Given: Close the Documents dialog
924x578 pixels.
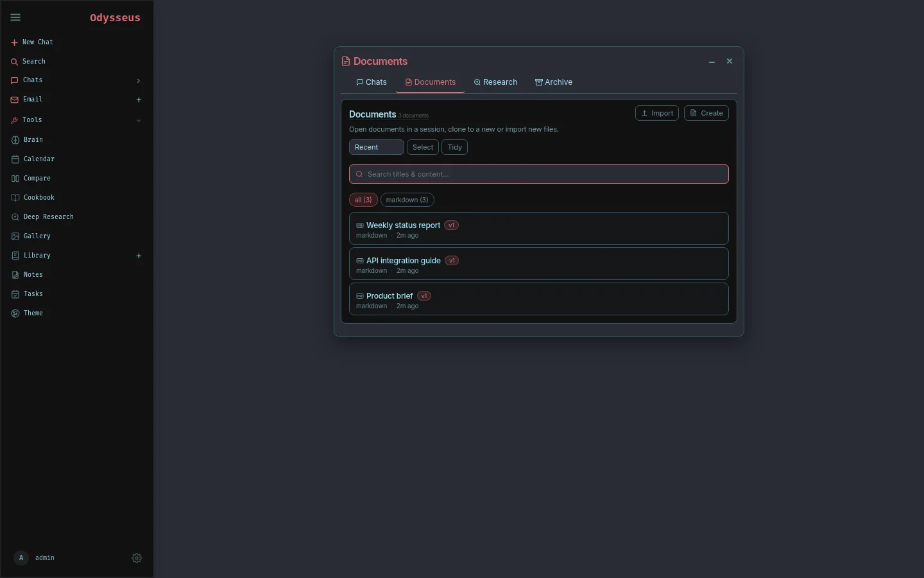Looking at the screenshot, I should coord(730,62).
